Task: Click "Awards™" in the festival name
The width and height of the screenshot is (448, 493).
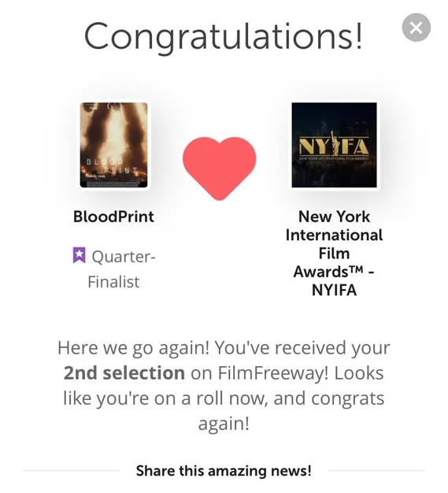Action: 328,272
